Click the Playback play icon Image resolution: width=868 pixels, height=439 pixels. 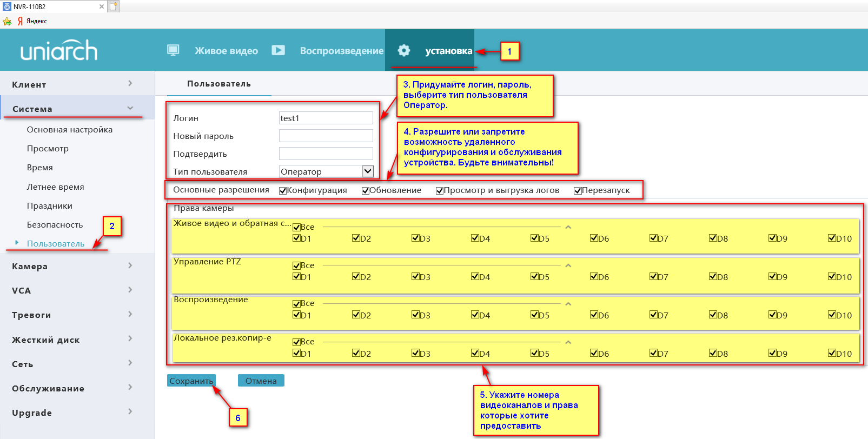point(278,50)
